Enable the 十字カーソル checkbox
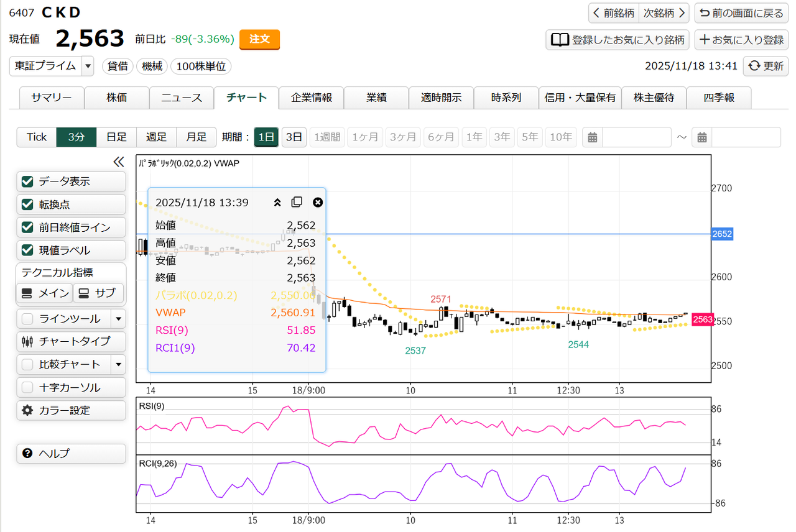 pos(27,387)
